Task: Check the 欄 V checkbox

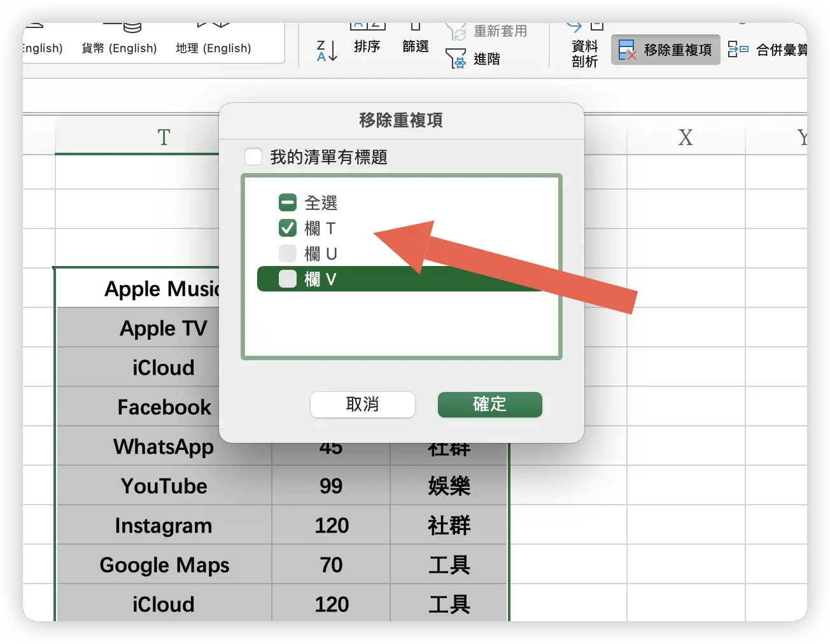Action: coord(288,279)
